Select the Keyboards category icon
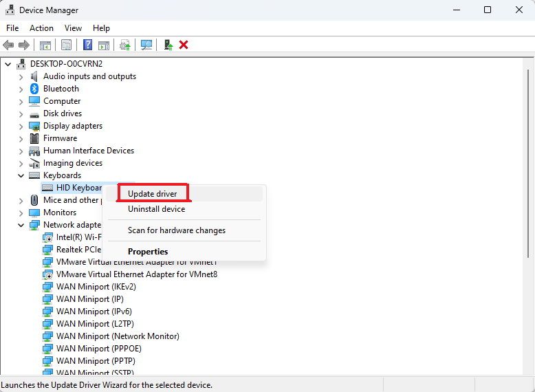 pos(34,175)
